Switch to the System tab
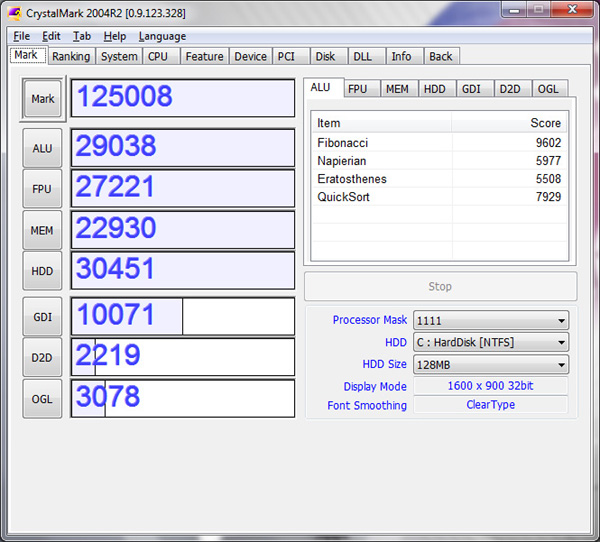The image size is (600, 542). click(x=119, y=56)
